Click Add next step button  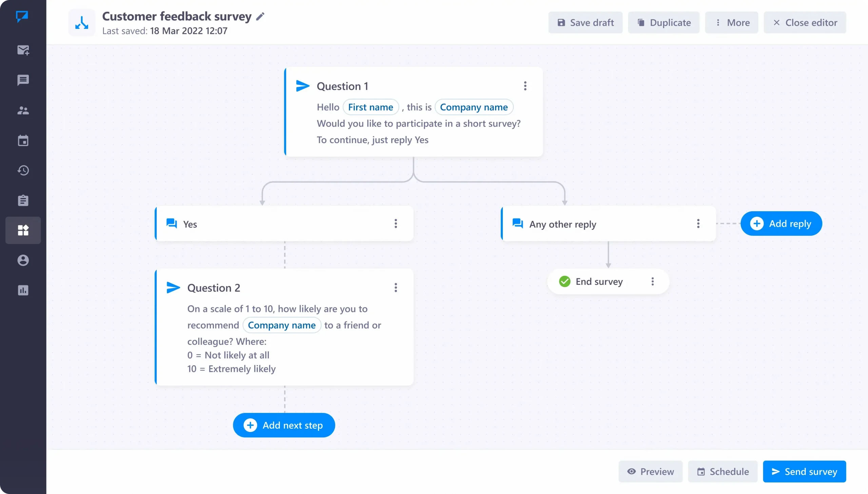click(x=284, y=425)
